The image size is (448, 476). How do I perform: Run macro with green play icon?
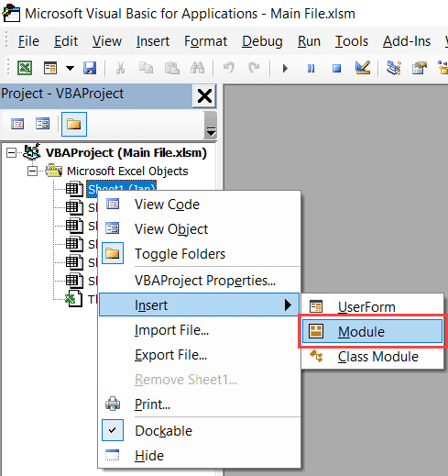pyautogui.click(x=285, y=68)
